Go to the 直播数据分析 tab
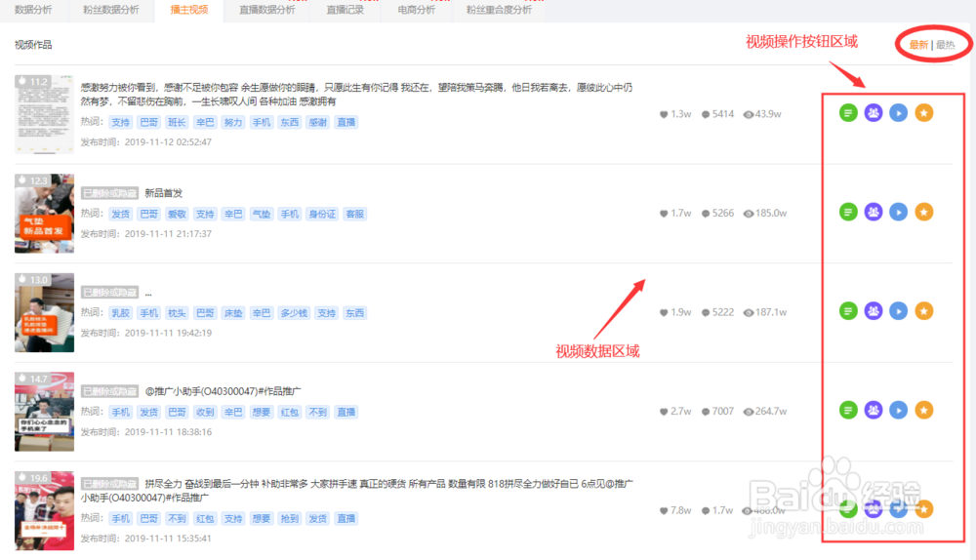 point(267,10)
